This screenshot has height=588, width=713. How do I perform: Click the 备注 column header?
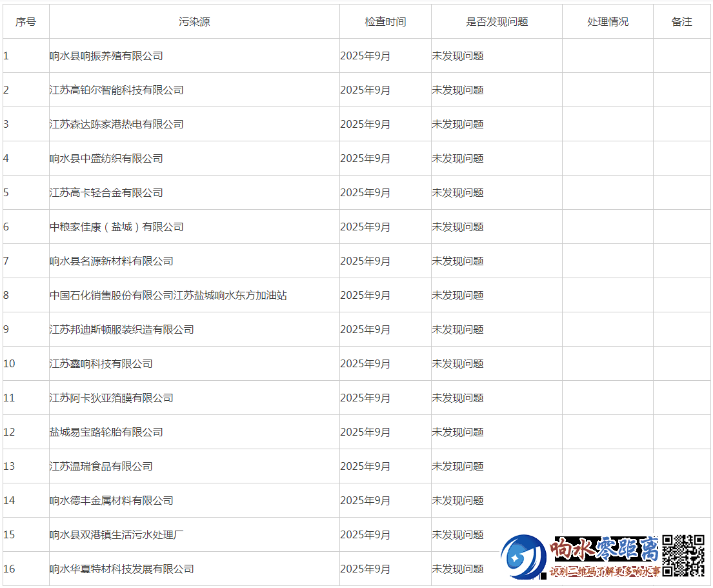pos(681,22)
